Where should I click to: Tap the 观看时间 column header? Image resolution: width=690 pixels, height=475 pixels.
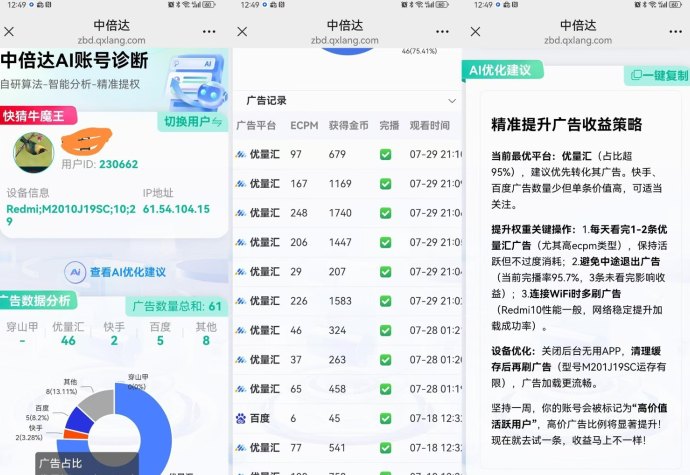[429, 125]
